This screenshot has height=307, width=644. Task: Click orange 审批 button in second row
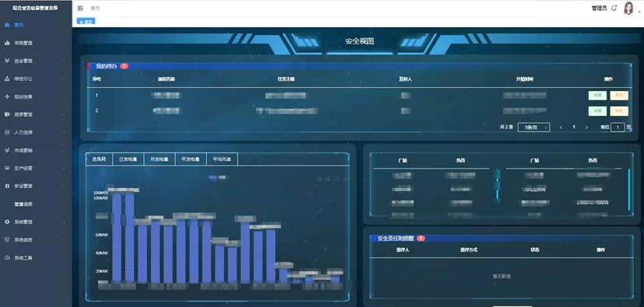coord(619,111)
